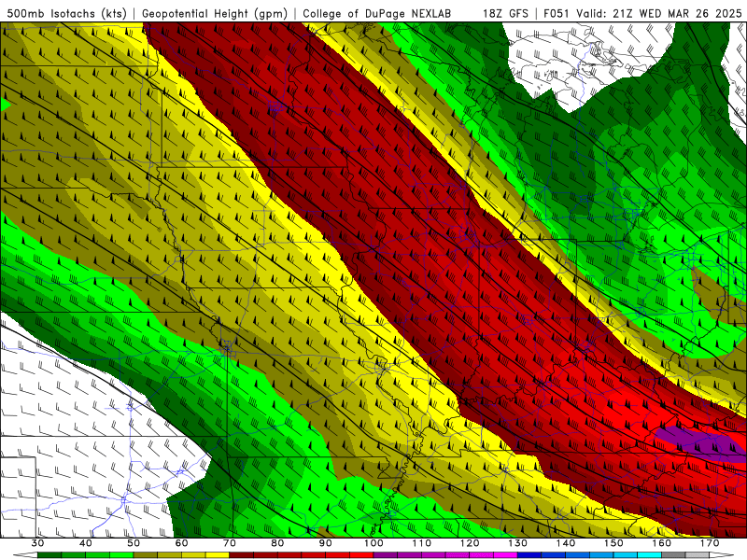Image resolution: width=747 pixels, height=560 pixels.
Task: Select the bright yellow swatch ending at 70
Action: click(218, 555)
